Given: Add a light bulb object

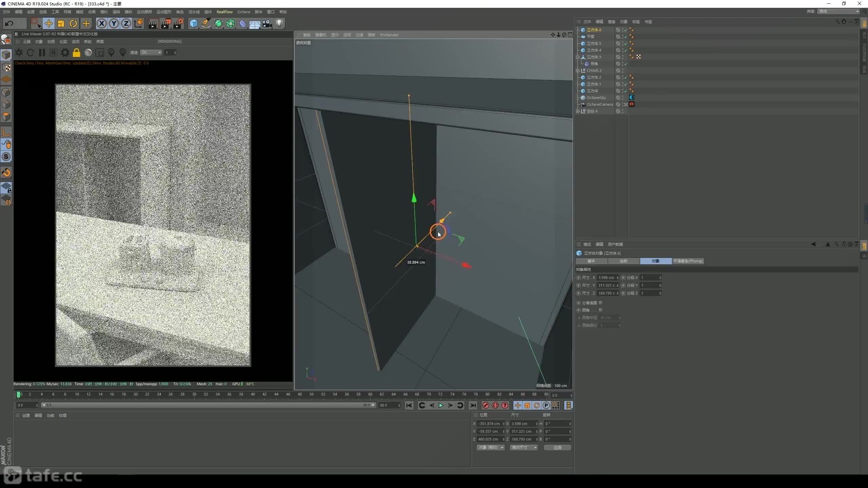Looking at the screenshot, I should tap(279, 23).
